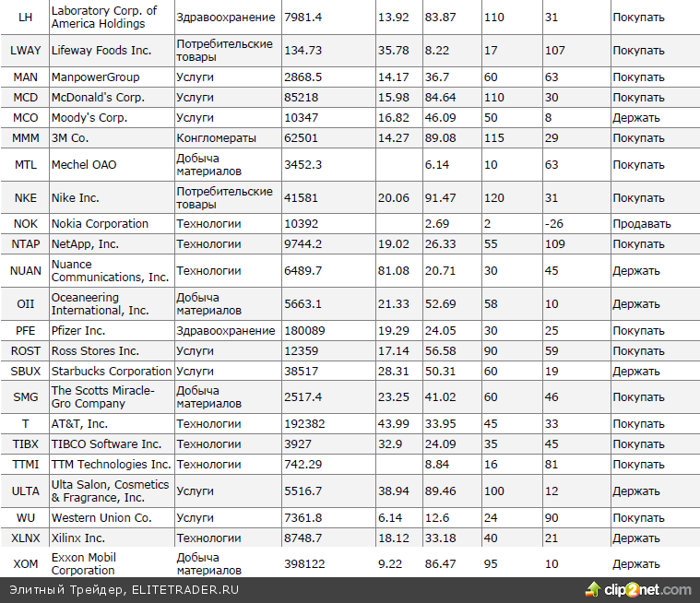Click the -26 value in Nokia row
The height and width of the screenshot is (603, 700).
[x=554, y=224]
